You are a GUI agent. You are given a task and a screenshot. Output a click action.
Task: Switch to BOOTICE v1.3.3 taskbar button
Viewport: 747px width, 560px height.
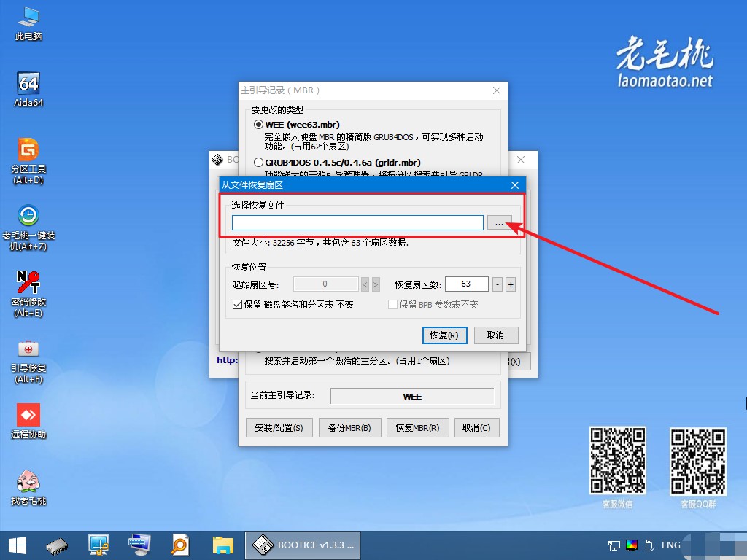(303, 545)
